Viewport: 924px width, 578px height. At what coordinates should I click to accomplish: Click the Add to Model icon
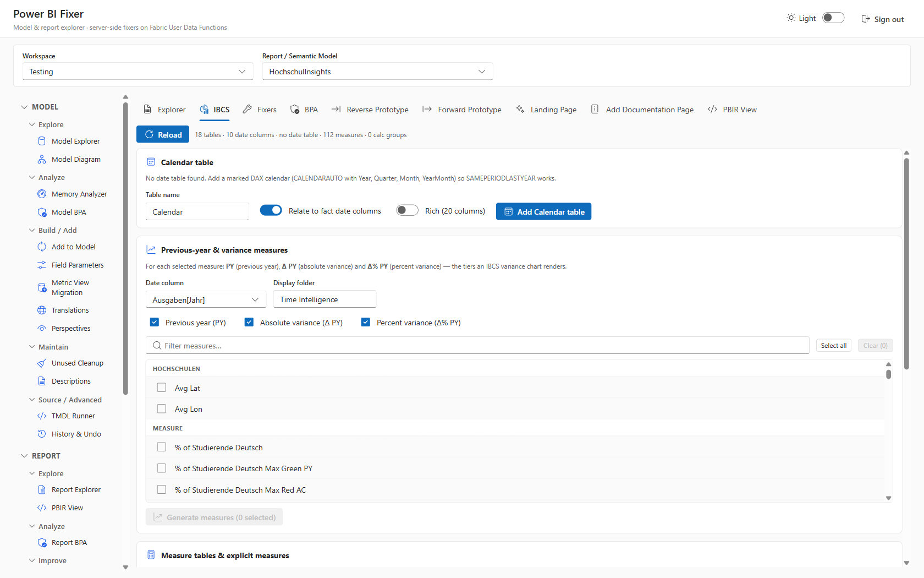[x=42, y=247]
